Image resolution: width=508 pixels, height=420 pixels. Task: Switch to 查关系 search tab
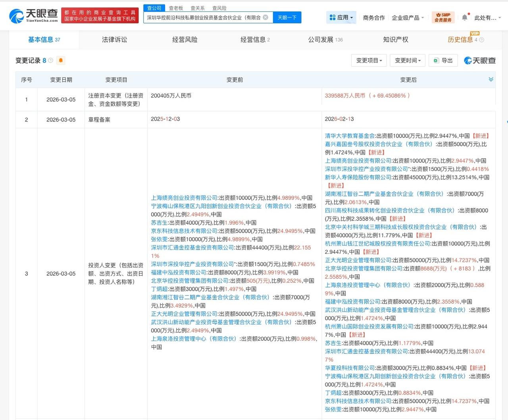198,8
